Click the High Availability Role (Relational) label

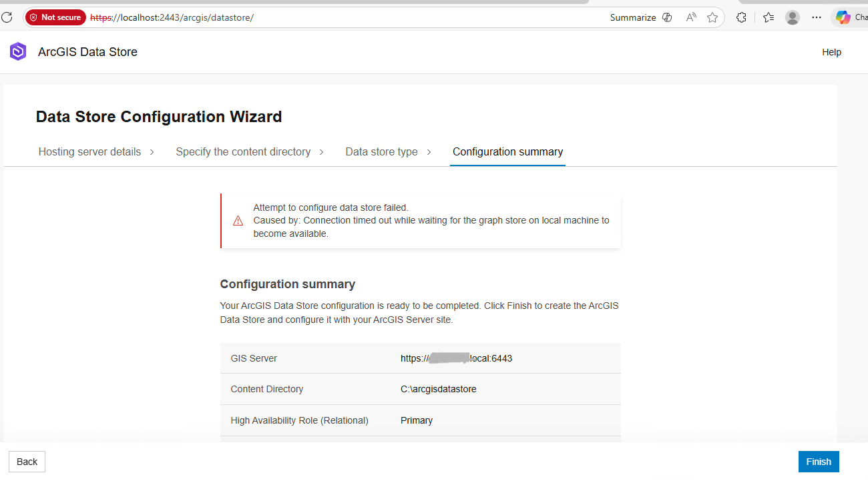click(x=300, y=420)
